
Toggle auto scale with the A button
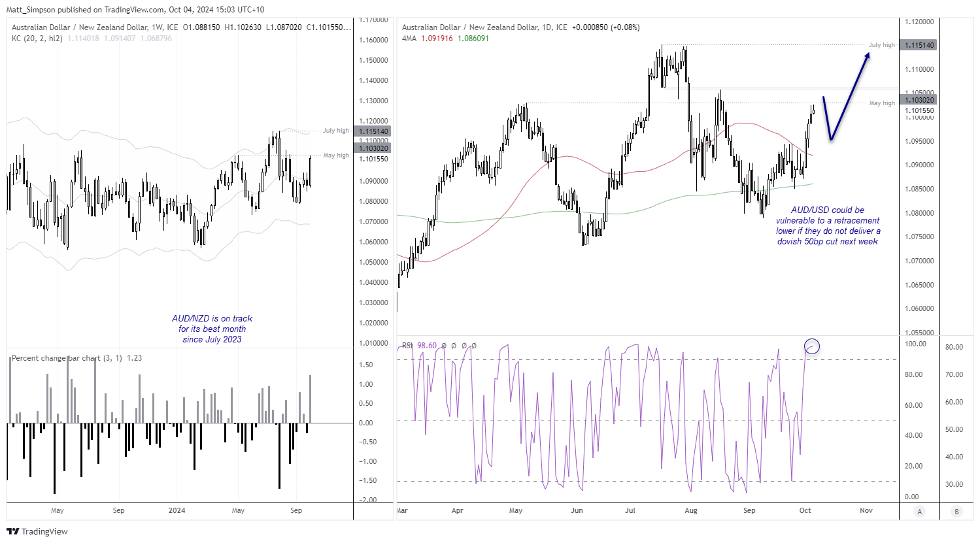tap(920, 512)
